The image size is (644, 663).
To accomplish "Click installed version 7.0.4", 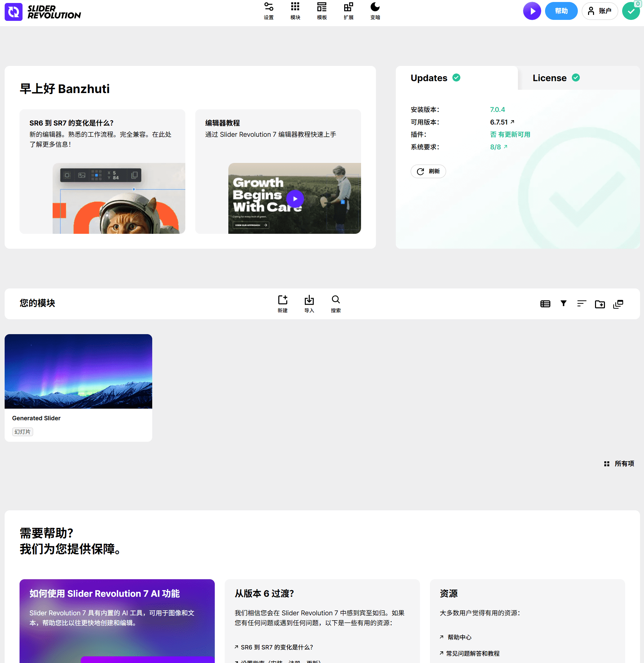I will [497, 110].
